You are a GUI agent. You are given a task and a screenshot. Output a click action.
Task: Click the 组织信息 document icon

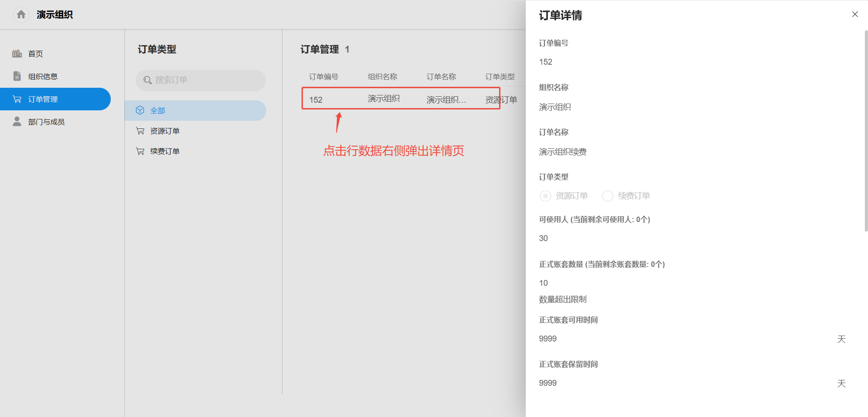pos(17,76)
